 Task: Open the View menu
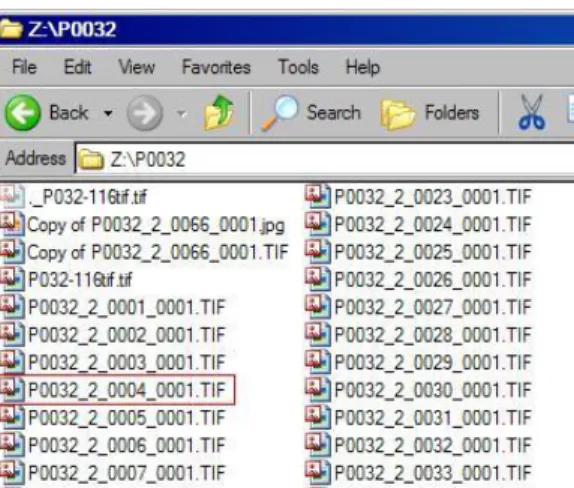click(137, 67)
